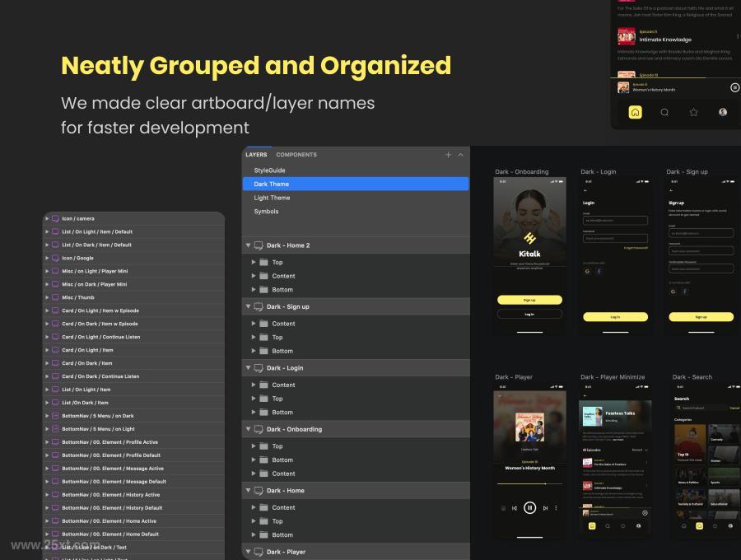
Task: Tap the back arrow in Dark - Login artboard
Action: pyautogui.click(x=585, y=190)
